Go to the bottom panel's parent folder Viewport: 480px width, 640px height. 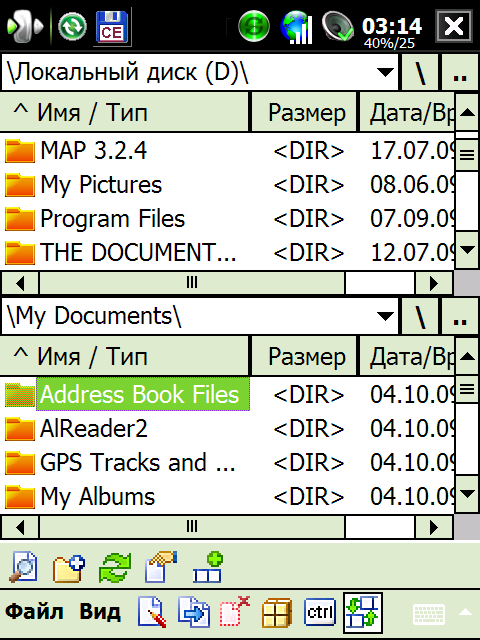[460, 316]
